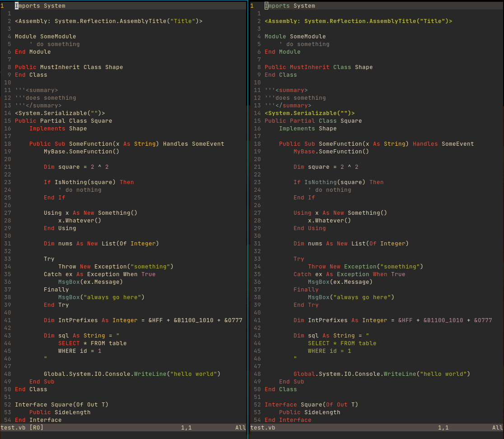This screenshot has width=504, height=439.
Task: Click 'Partial' keyword in right pane
Action: (x=303, y=121)
